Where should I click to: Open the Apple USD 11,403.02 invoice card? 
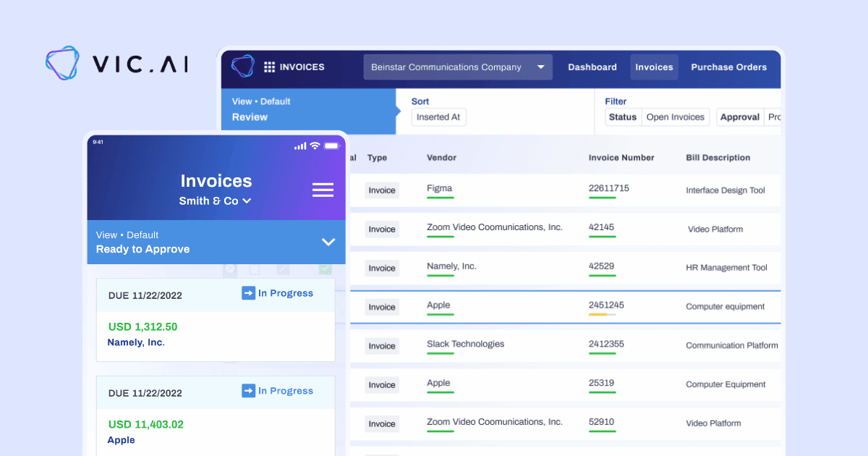[x=216, y=416]
